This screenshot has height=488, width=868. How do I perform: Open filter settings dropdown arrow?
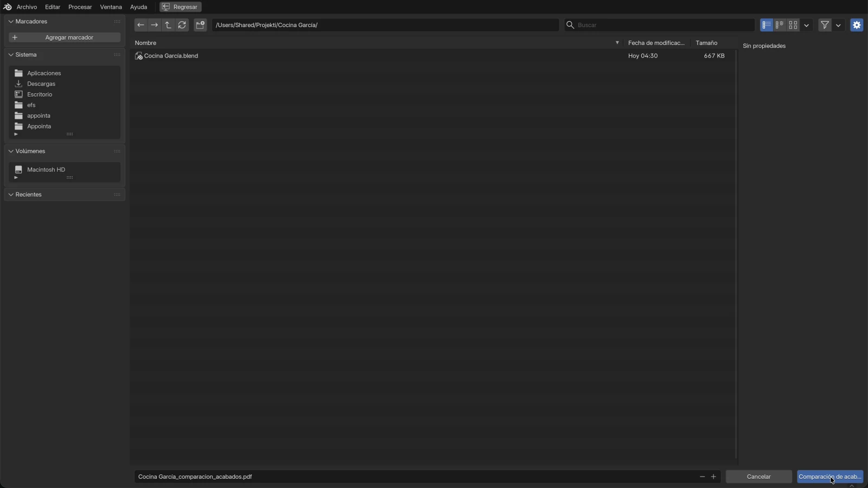pos(838,25)
